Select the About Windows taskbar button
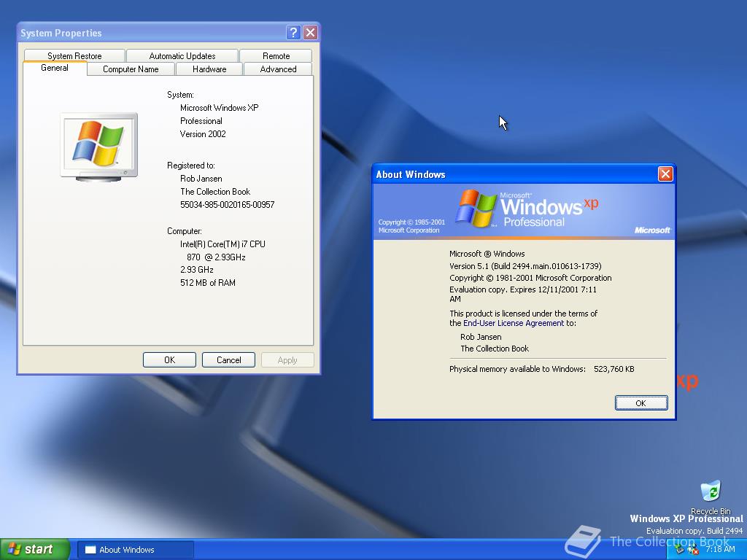Viewport: 747px width, 560px height. pyautogui.click(x=135, y=550)
